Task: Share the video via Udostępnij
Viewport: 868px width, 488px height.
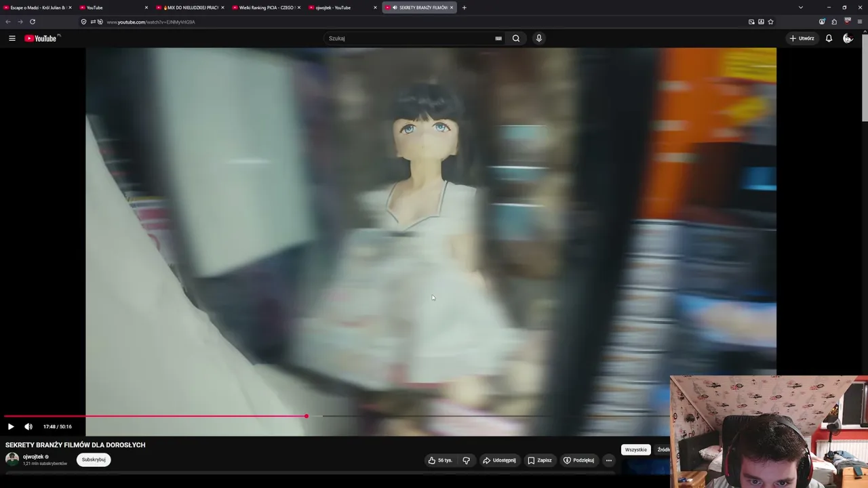Action: pyautogui.click(x=499, y=460)
